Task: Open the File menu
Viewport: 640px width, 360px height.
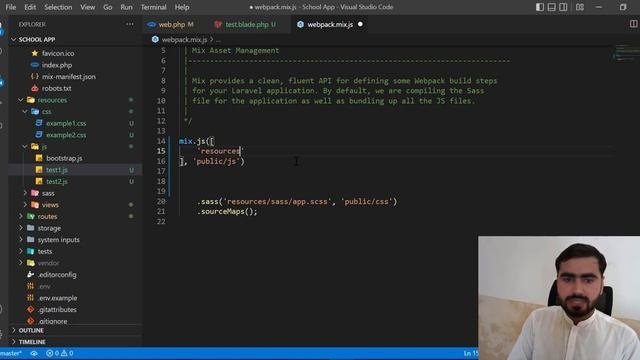Action: click(11, 7)
